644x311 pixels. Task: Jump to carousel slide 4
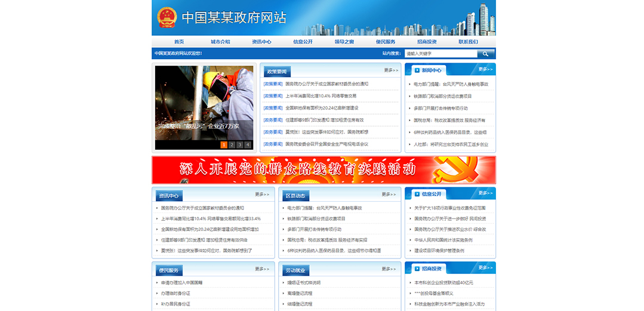pyautogui.click(x=247, y=144)
